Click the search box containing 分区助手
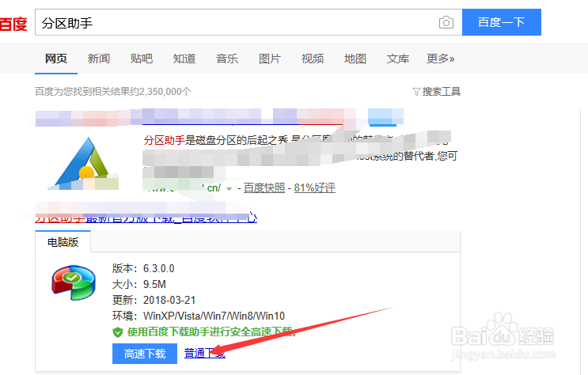The width and height of the screenshot is (588, 375). pos(248,22)
